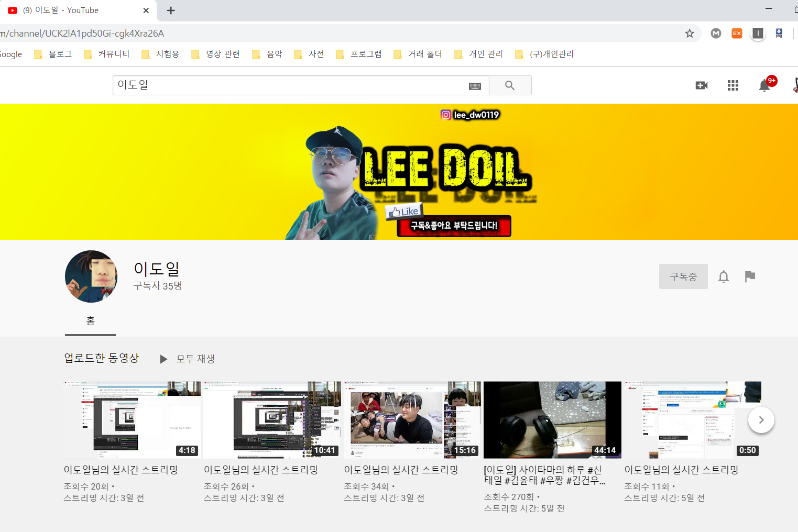Image resolution: width=798 pixels, height=532 pixels.
Task: Click the flag report icon for channel
Action: pos(750,276)
